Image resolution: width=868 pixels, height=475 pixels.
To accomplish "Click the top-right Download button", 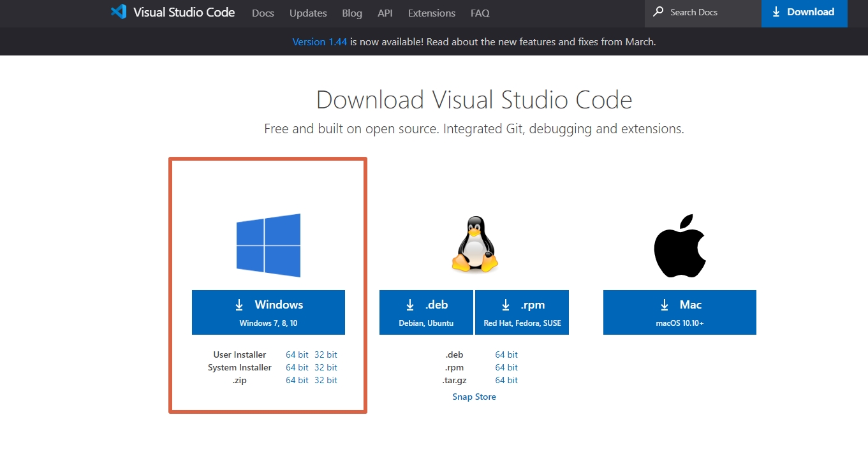I will click(804, 13).
